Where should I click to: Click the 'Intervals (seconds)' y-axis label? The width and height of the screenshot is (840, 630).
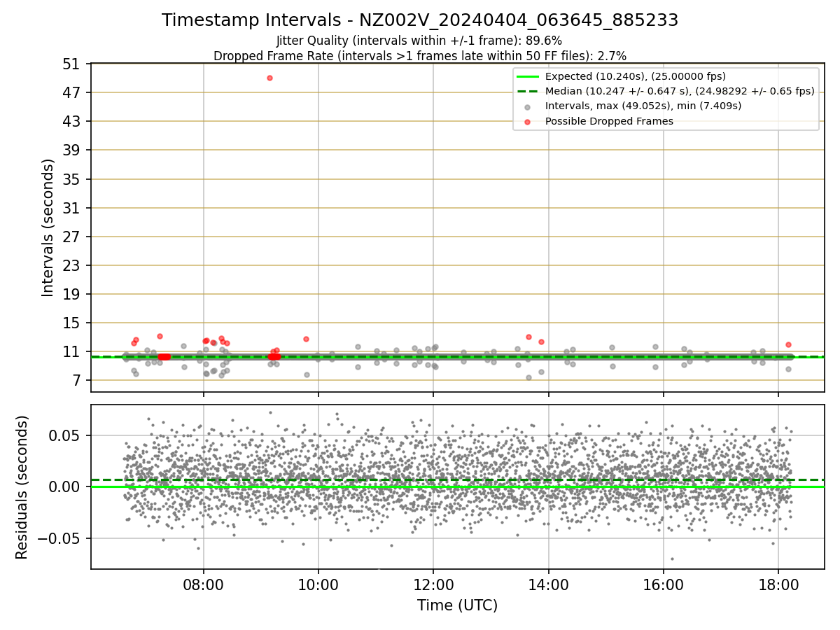pyautogui.click(x=48, y=227)
